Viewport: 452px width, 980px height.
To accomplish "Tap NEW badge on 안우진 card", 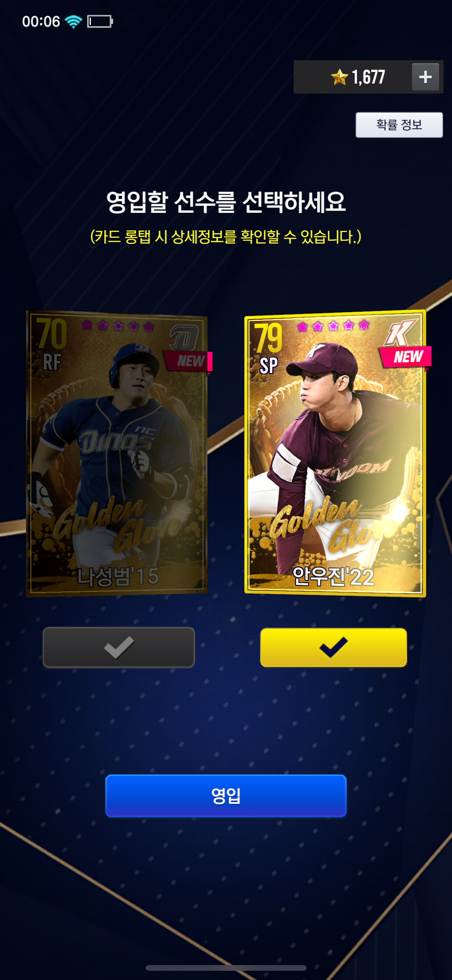I will pyautogui.click(x=406, y=357).
